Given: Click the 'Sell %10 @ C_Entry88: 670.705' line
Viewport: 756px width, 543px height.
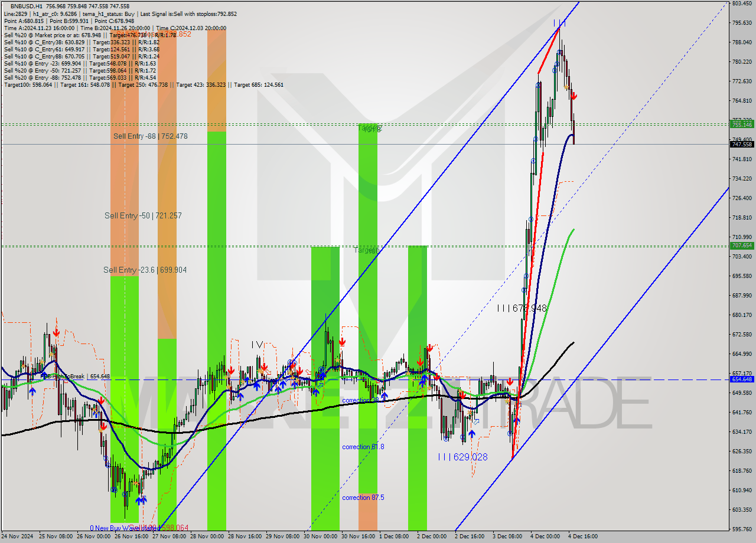Looking at the screenshot, I should pyautogui.click(x=82, y=56).
